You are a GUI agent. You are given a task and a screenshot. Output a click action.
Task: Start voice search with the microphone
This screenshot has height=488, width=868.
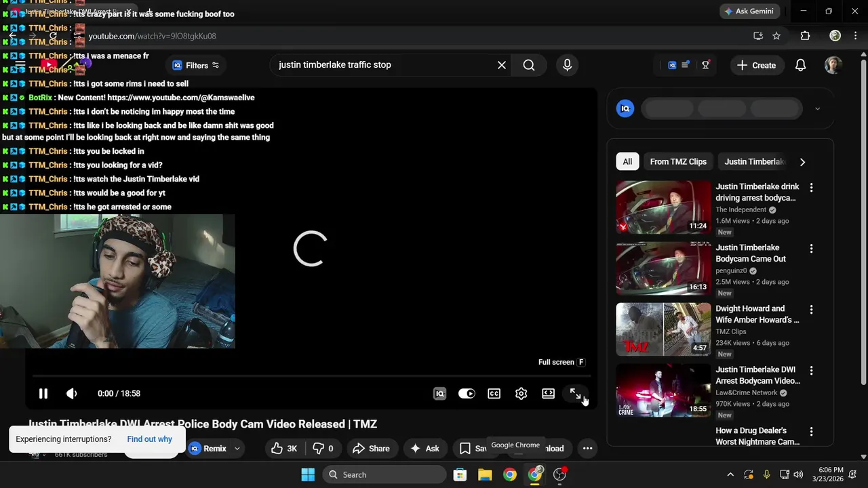(568, 65)
